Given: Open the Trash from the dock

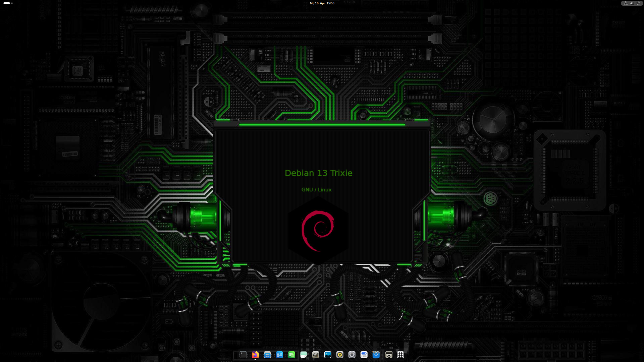Looking at the screenshot, I should 388,355.
